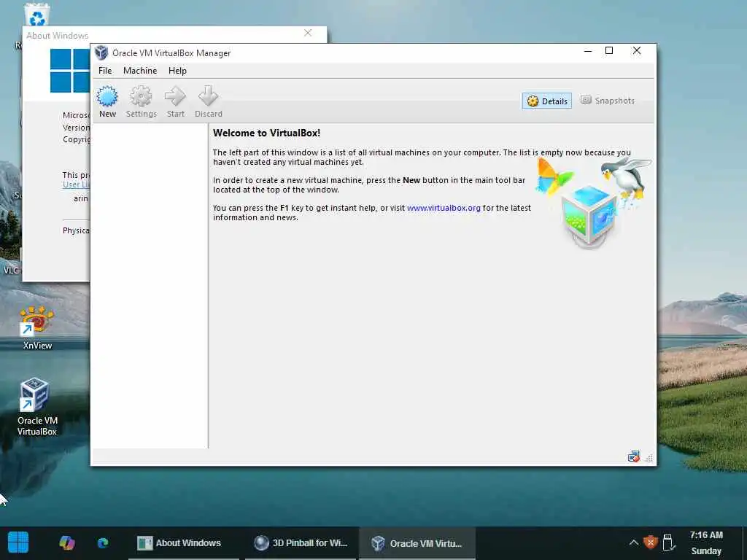Image resolution: width=747 pixels, height=560 pixels.
Task: Click the VirtualBox title bar cube icon
Action: pyautogui.click(x=101, y=52)
